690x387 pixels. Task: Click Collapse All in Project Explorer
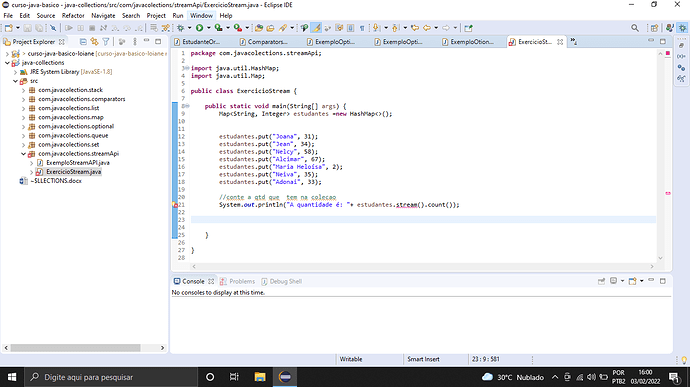pos(83,41)
